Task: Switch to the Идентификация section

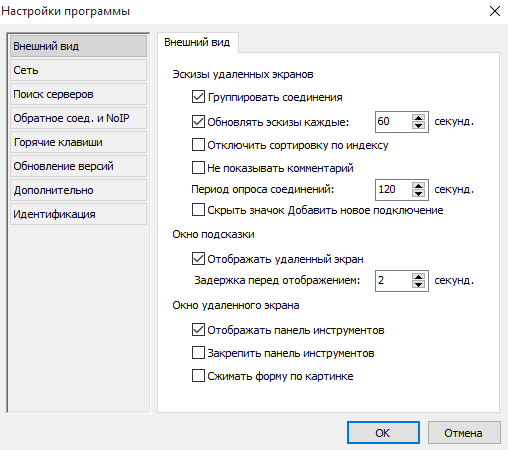Action: tap(78, 214)
